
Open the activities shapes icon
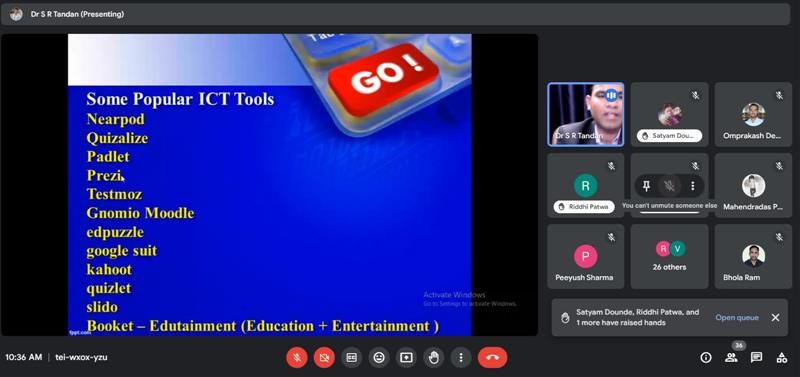click(782, 358)
